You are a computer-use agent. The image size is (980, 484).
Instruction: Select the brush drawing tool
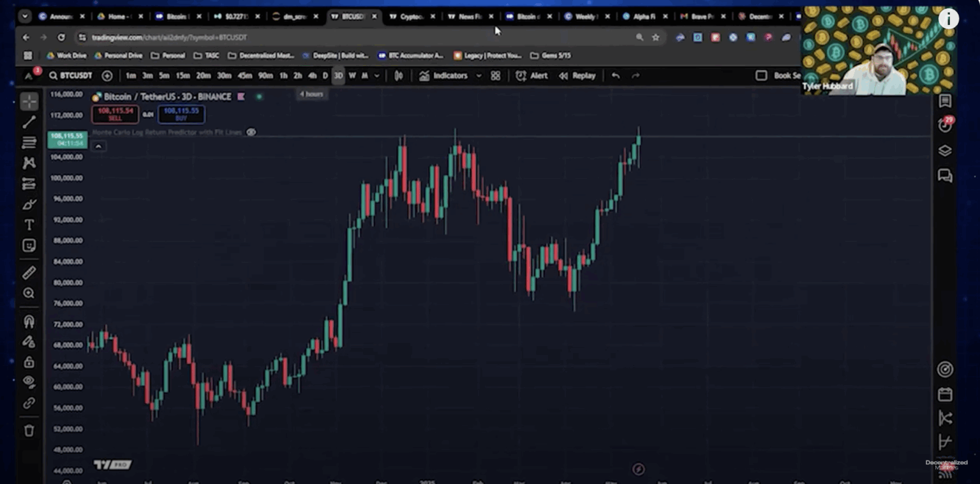pos(29,205)
